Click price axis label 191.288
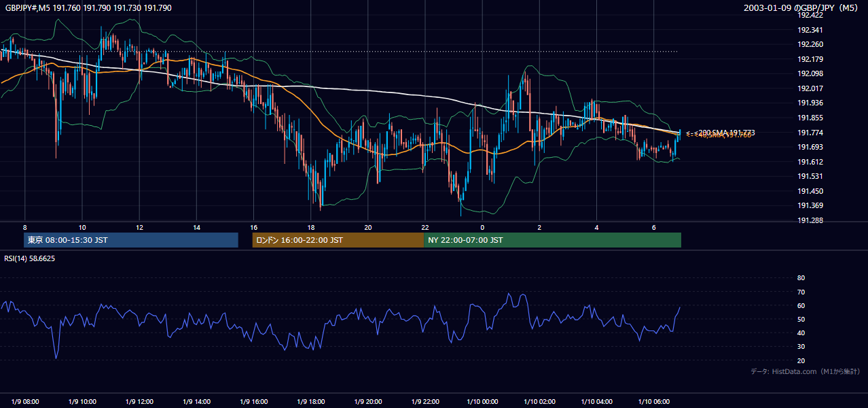The width and height of the screenshot is (868, 408). [x=810, y=220]
